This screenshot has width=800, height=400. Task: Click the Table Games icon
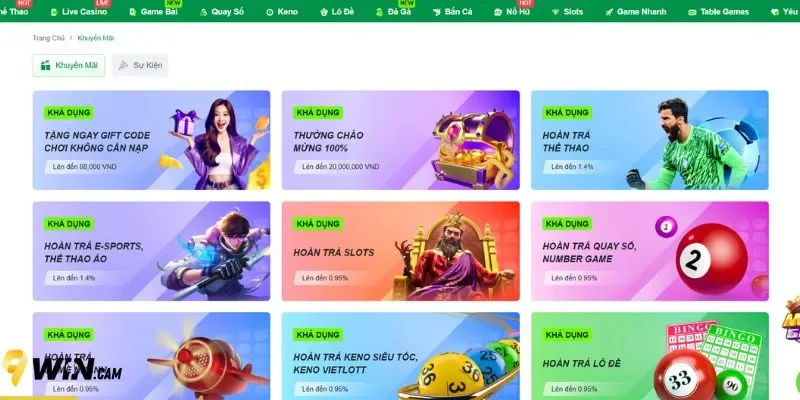(x=692, y=12)
